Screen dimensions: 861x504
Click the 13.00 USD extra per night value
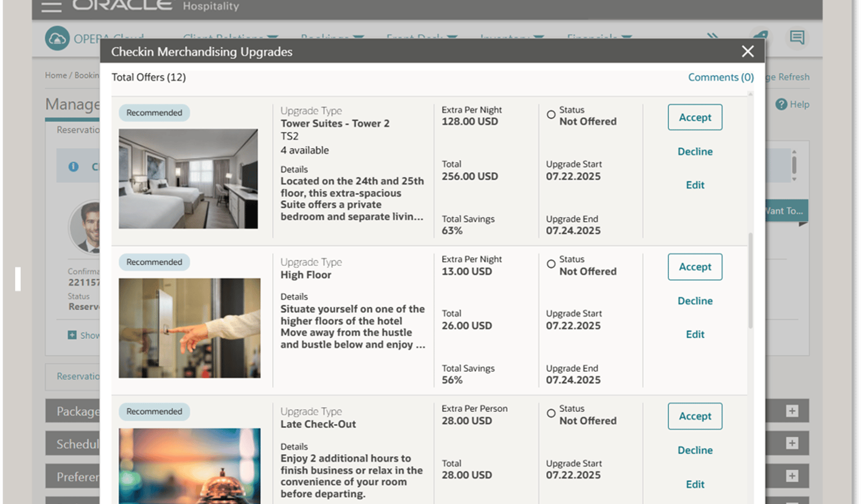coord(467,272)
